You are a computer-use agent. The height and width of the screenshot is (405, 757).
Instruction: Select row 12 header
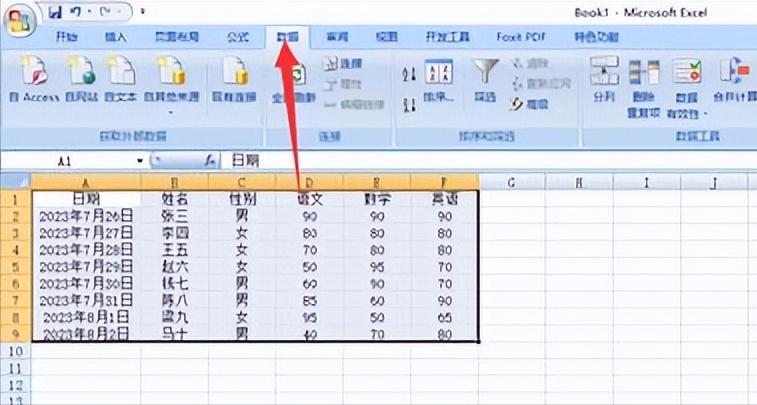[15, 385]
